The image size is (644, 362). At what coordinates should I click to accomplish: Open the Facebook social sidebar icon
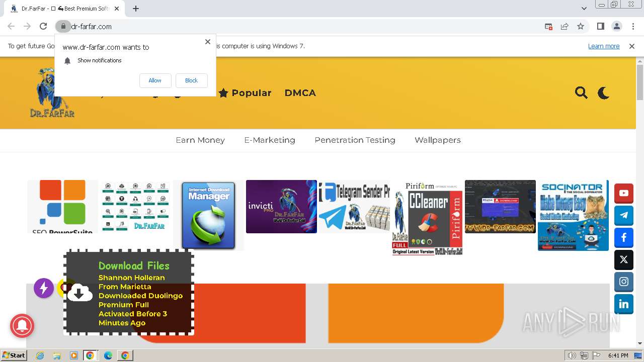pyautogui.click(x=624, y=237)
